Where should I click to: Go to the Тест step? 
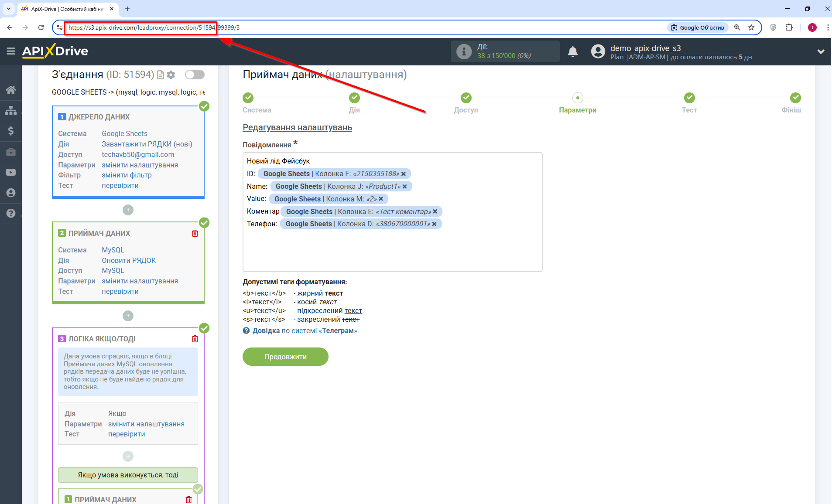[689, 98]
